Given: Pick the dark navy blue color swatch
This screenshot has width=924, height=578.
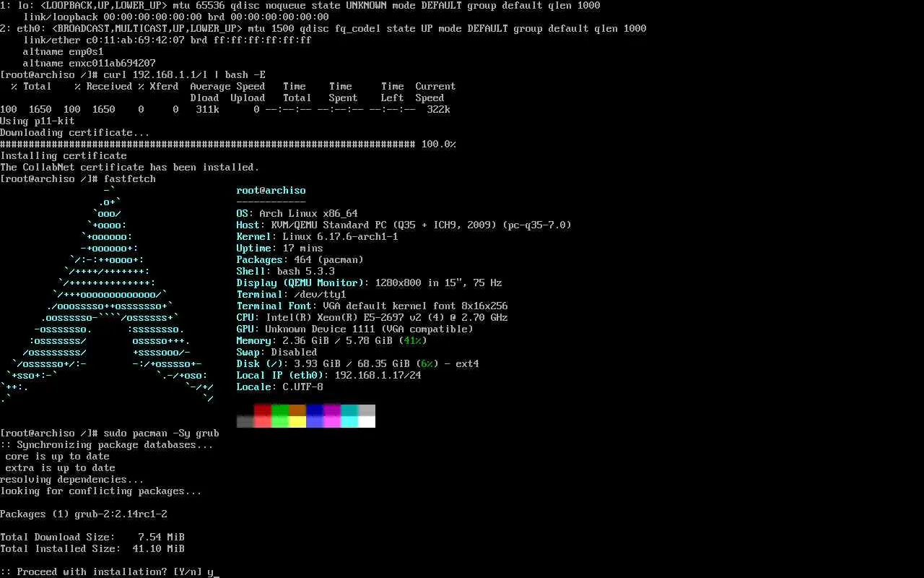Looking at the screenshot, I should 315,410.
